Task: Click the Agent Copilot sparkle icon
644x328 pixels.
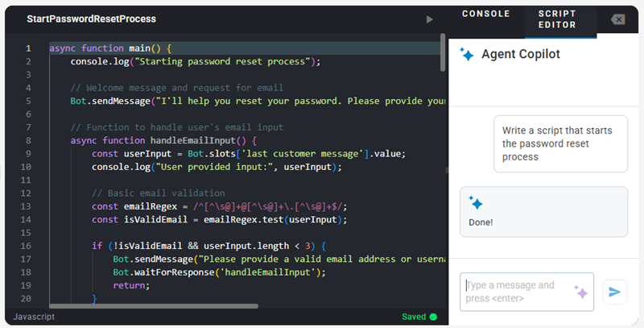Action: [466, 55]
